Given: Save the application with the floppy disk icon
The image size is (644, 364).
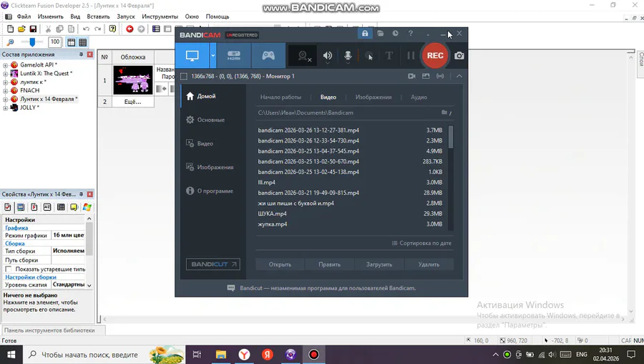Looking at the screenshot, I should click(x=33, y=29).
